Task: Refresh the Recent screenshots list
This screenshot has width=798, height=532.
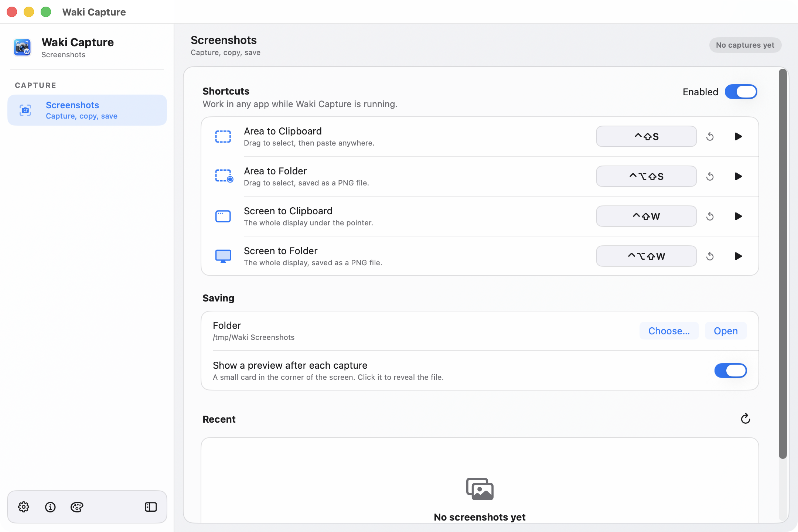Action: point(746,419)
